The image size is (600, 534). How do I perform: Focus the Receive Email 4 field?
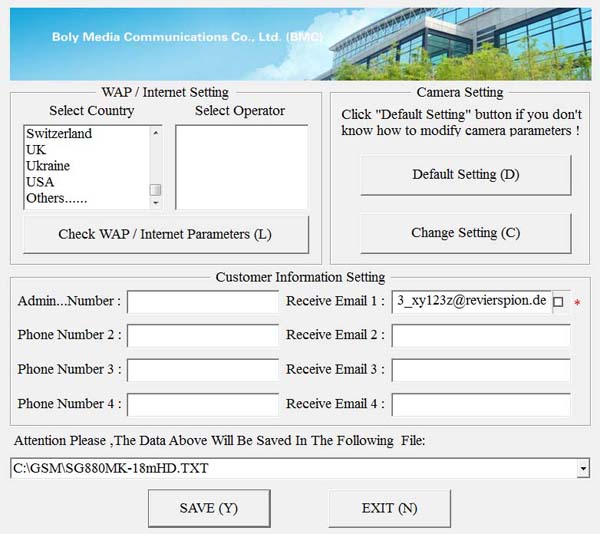(481, 405)
